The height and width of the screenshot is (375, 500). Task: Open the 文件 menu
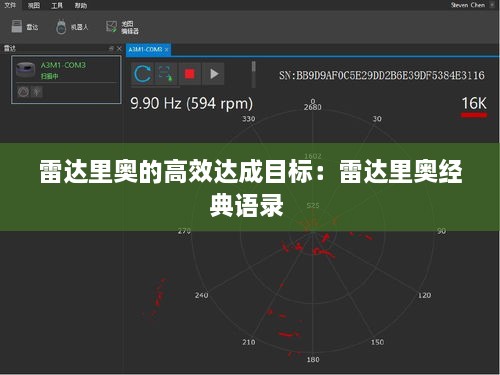[x=10, y=5]
